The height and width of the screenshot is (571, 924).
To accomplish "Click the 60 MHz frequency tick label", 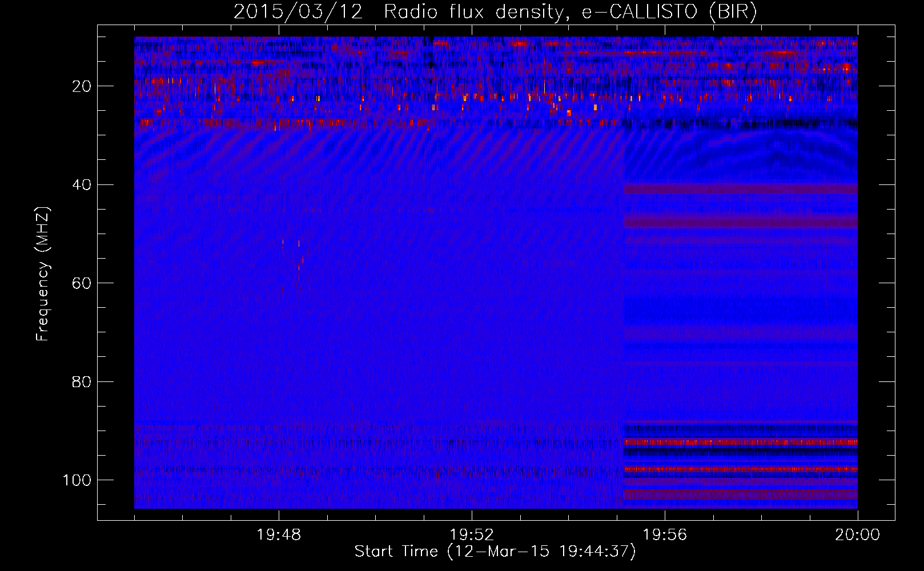I will pos(82,283).
